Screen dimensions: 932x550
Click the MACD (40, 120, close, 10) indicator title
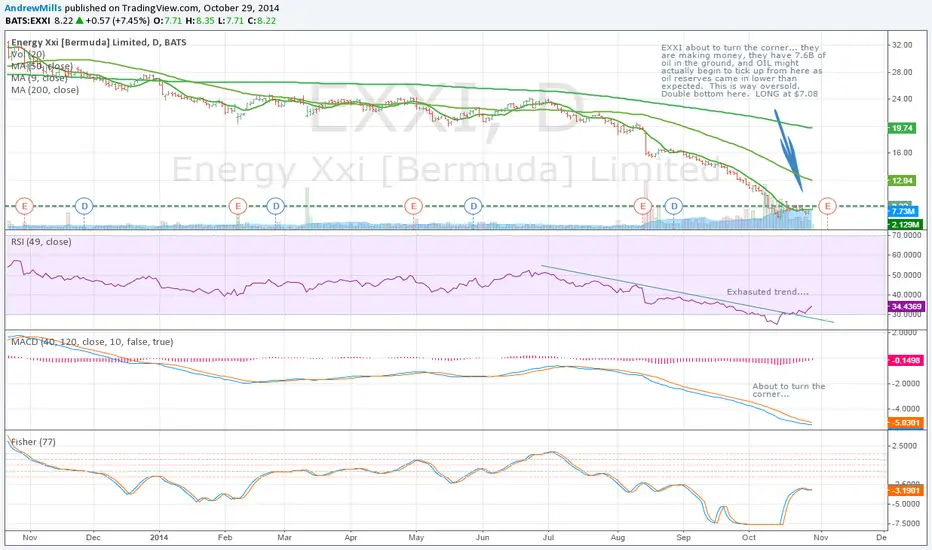pyautogui.click(x=92, y=342)
